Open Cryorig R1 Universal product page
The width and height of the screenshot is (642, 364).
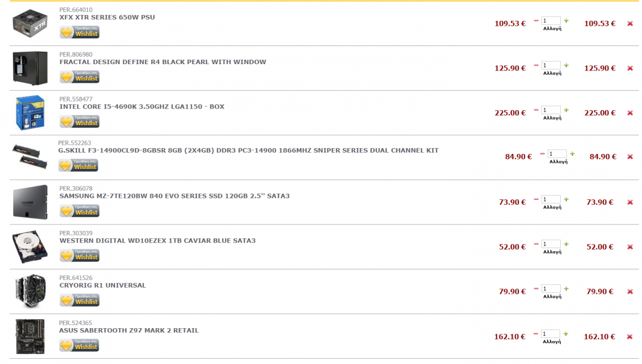click(x=103, y=285)
